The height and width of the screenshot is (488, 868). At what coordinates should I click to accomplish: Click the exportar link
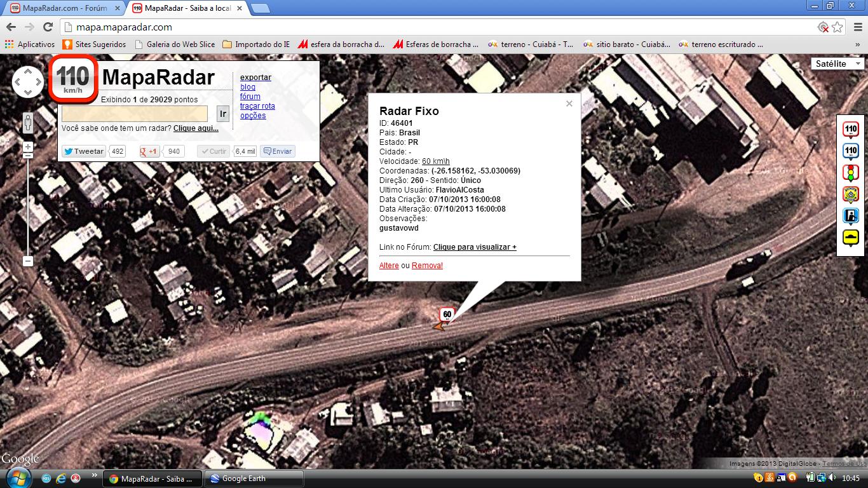pyautogui.click(x=255, y=78)
